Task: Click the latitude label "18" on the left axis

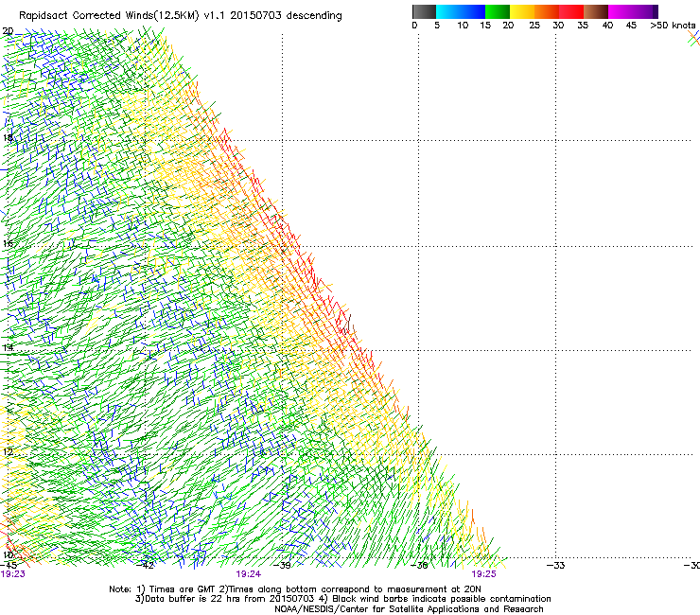Action: (x=8, y=137)
